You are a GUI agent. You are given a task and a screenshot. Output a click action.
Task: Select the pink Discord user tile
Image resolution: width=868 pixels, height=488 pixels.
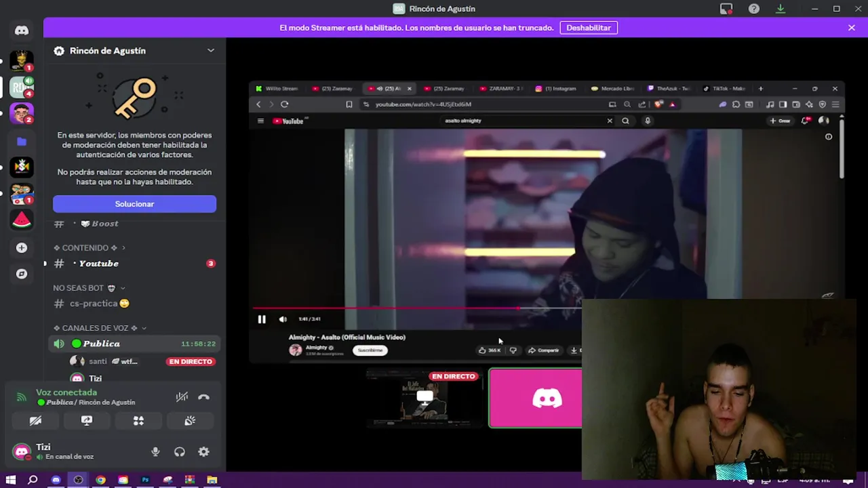click(x=536, y=398)
